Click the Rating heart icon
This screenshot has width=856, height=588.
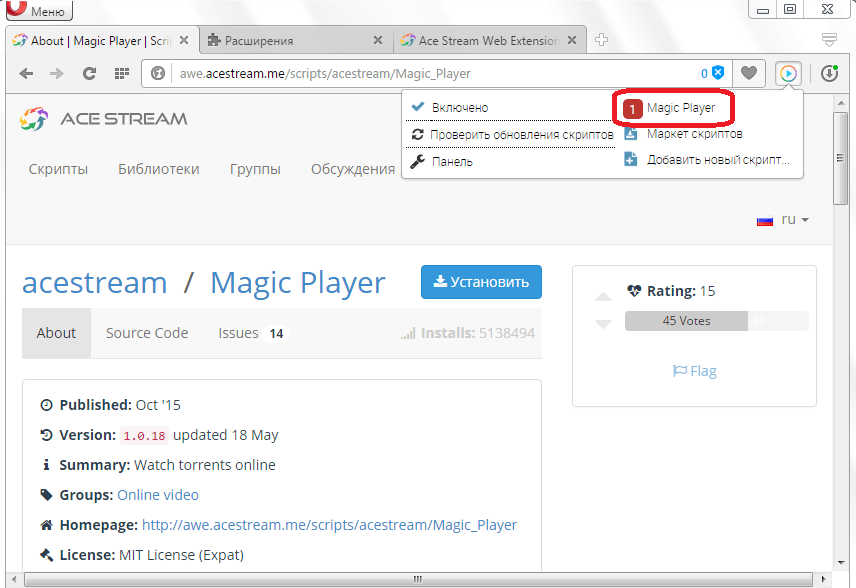634,291
